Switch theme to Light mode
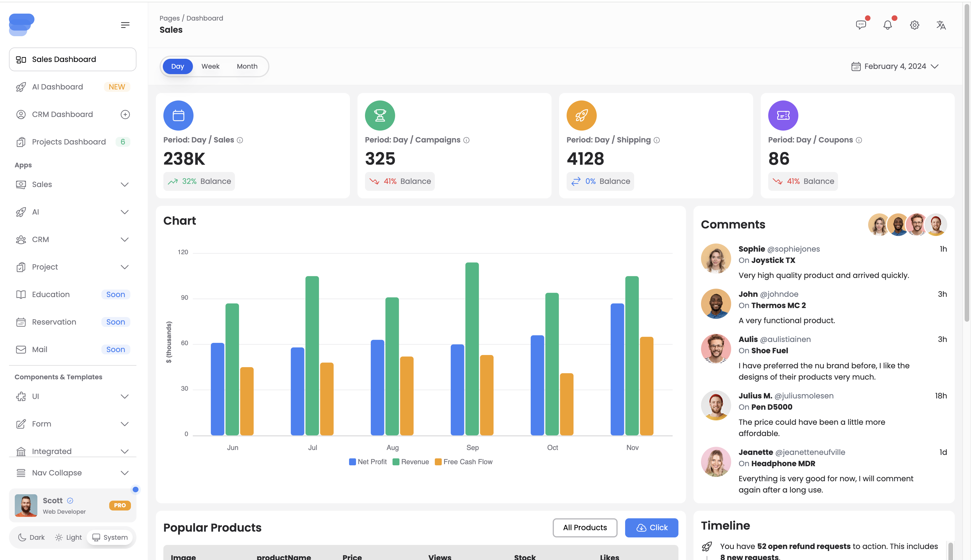Screen dimensions: 971x560 68,537
